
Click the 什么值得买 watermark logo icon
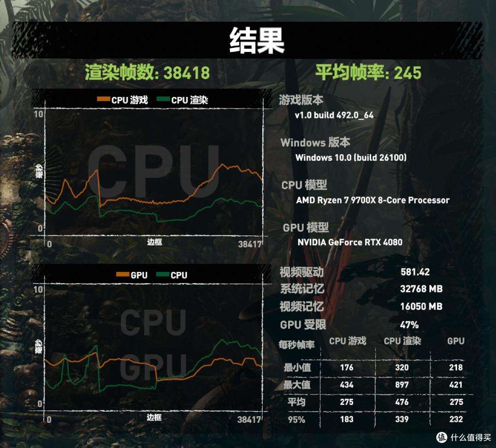click(442, 437)
